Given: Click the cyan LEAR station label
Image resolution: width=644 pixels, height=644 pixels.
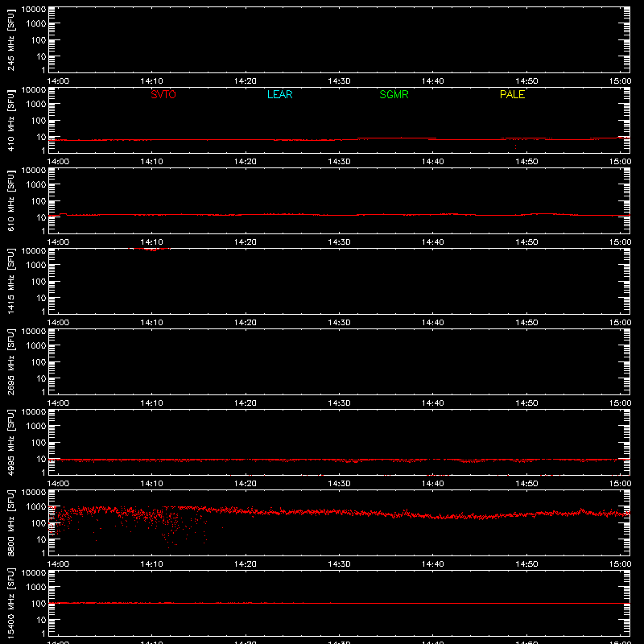Looking at the screenshot, I should tap(279, 94).
